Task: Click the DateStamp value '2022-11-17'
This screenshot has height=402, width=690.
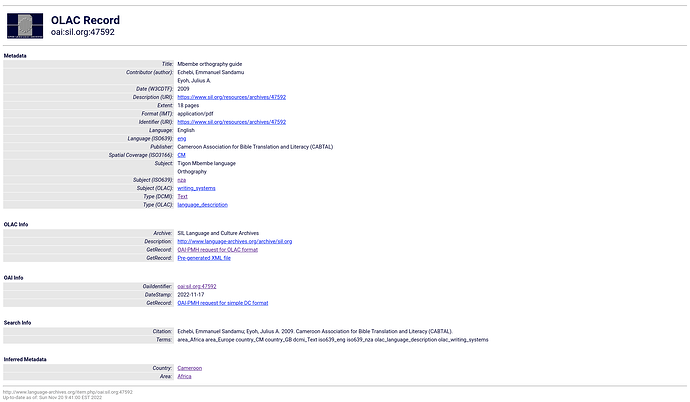Action: (191, 295)
